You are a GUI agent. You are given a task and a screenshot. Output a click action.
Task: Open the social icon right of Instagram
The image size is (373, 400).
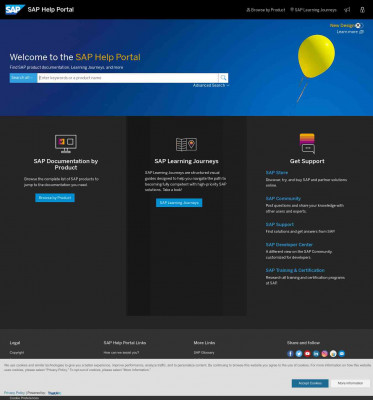pos(333,354)
